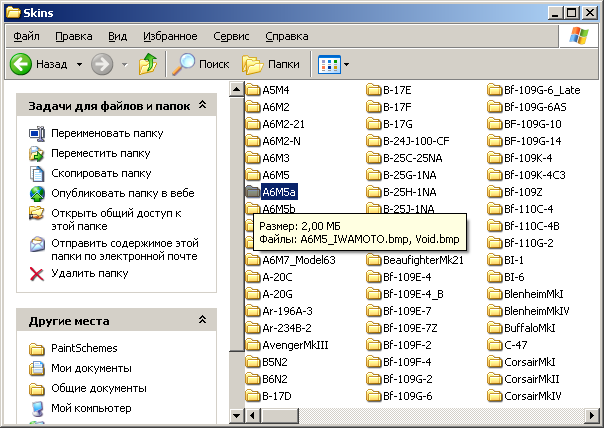604x428 pixels.
Task: Click the Переименовать папку task icon
Action: tap(37, 133)
